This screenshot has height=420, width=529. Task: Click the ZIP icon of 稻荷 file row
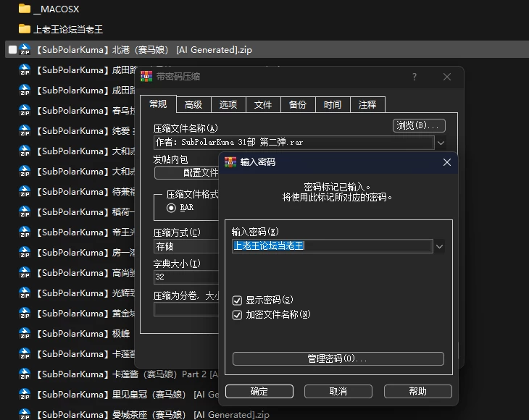(25, 211)
